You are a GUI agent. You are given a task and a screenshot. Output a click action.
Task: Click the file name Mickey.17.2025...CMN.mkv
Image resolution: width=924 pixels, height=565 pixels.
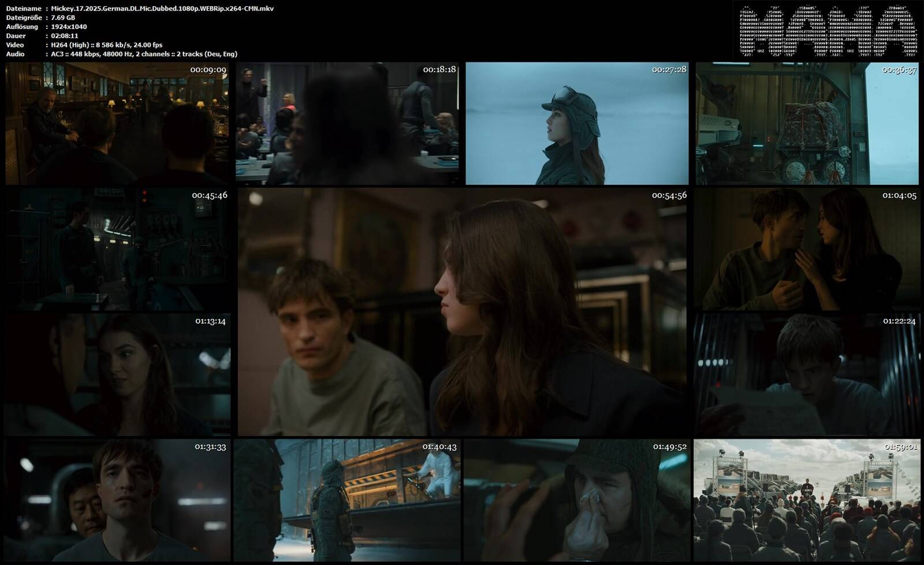162,9
